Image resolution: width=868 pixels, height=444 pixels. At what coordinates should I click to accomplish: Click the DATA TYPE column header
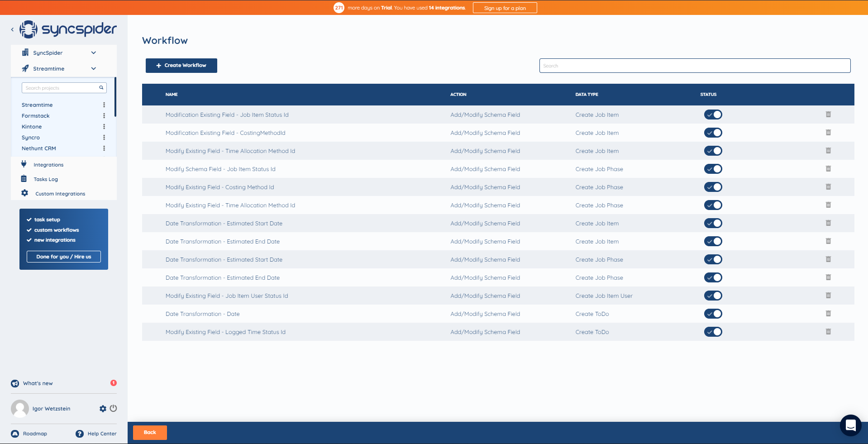click(587, 95)
